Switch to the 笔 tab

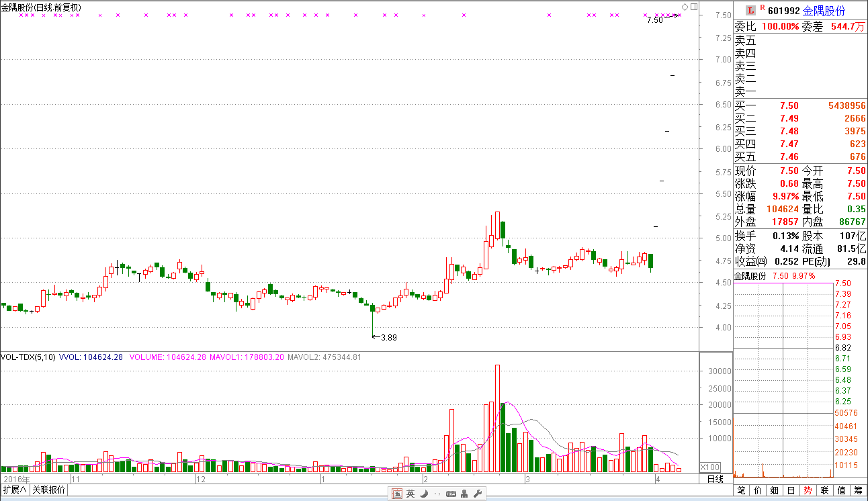click(x=742, y=490)
